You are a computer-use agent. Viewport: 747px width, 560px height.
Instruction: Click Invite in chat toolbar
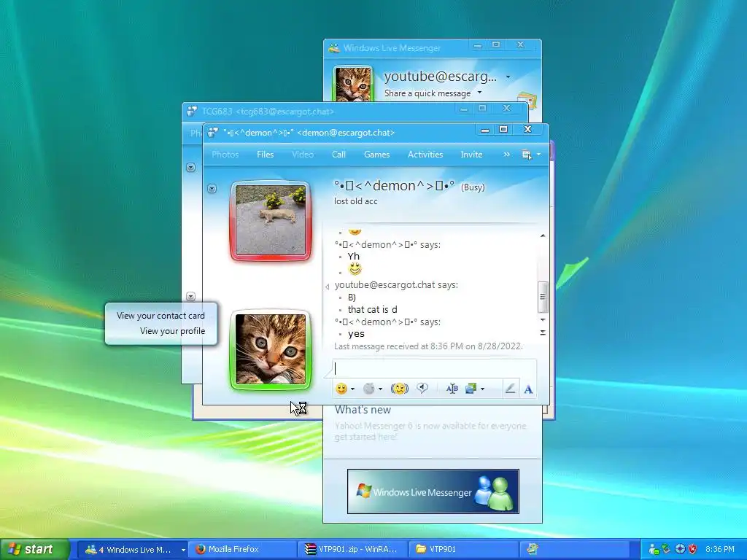click(x=472, y=155)
